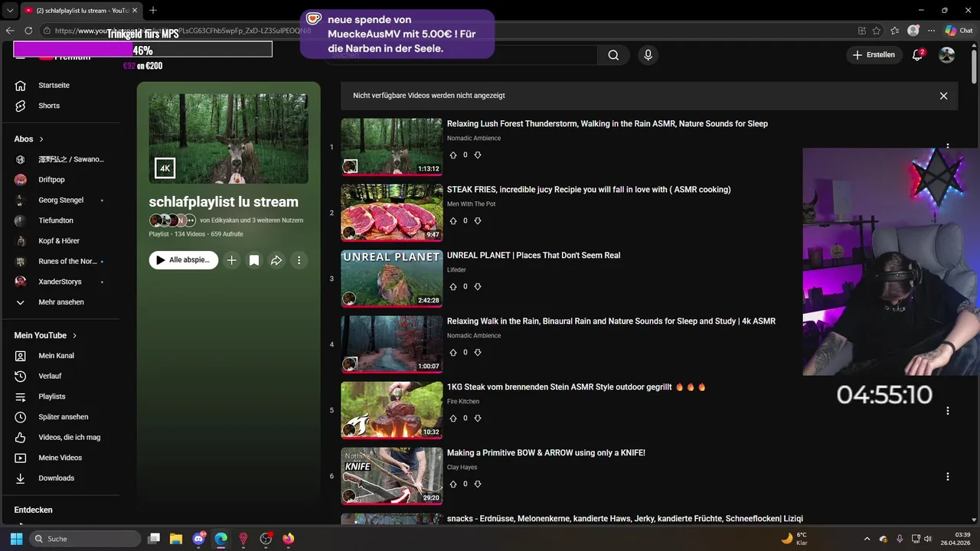
Task: Click the Später ansehen clock icon
Action: click(x=21, y=417)
